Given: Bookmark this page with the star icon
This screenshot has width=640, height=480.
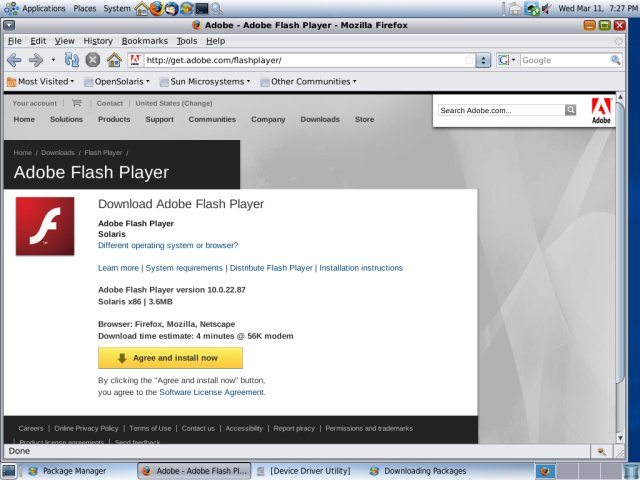Looking at the screenshot, I should [x=469, y=60].
